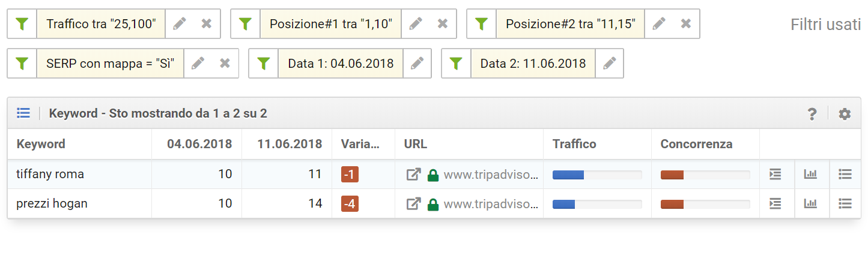This screenshot has height=255, width=868.
Task: Remove the Posizione#2 tra "11,15" filter
Action: point(686,24)
